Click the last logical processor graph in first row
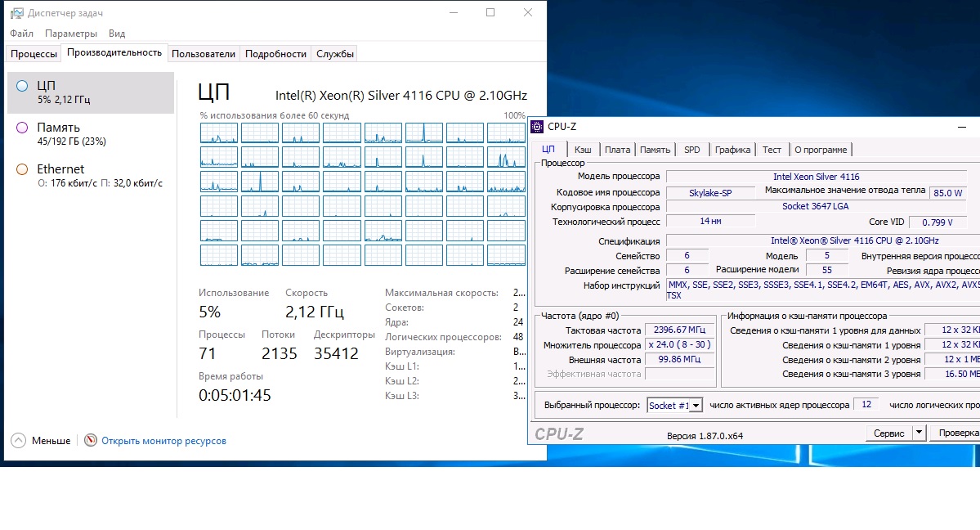The width and height of the screenshot is (980, 530). [x=506, y=132]
